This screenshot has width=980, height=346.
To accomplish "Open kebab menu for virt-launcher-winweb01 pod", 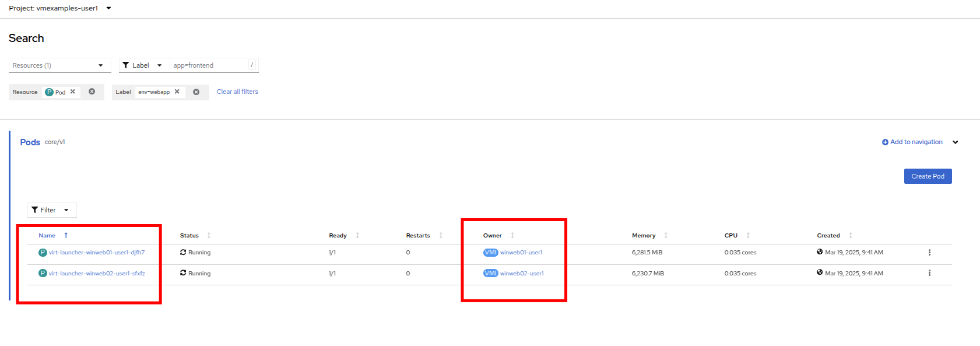I will [x=929, y=253].
